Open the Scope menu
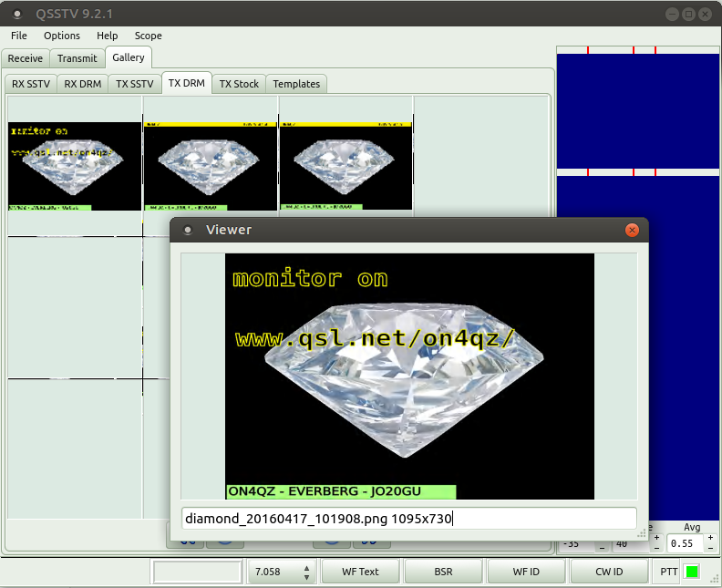The image size is (722, 588). (148, 36)
